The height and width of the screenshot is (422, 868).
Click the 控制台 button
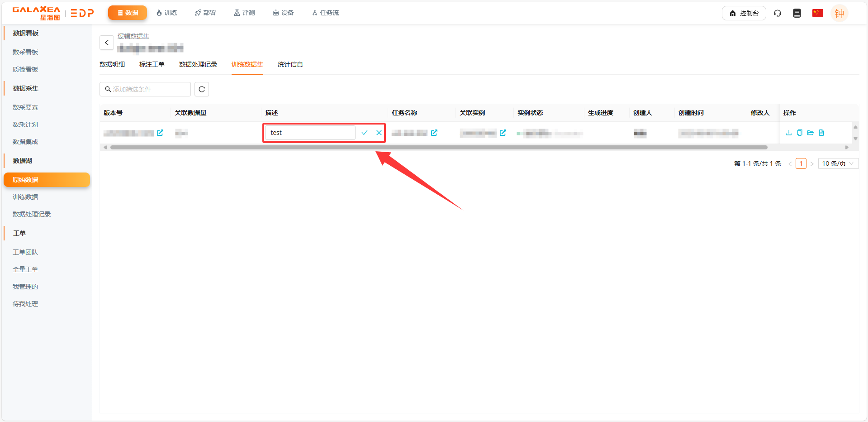pos(744,13)
